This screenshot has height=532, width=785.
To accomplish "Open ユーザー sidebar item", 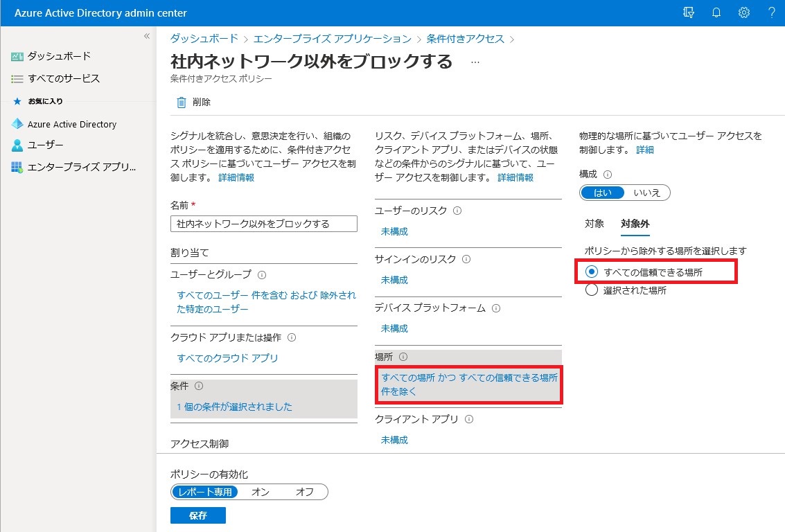I will [46, 145].
